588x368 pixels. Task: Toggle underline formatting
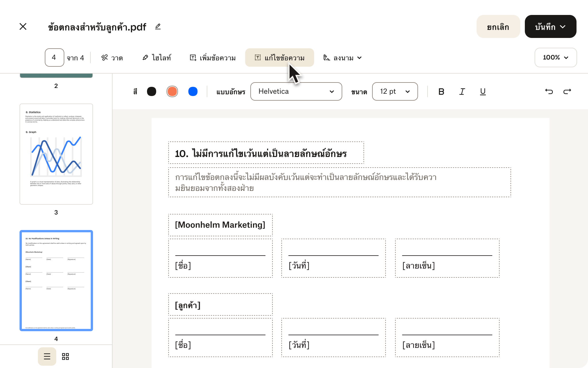tap(483, 91)
